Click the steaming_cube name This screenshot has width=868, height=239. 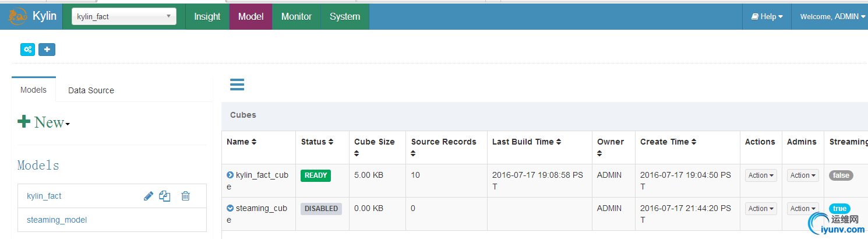click(257, 214)
